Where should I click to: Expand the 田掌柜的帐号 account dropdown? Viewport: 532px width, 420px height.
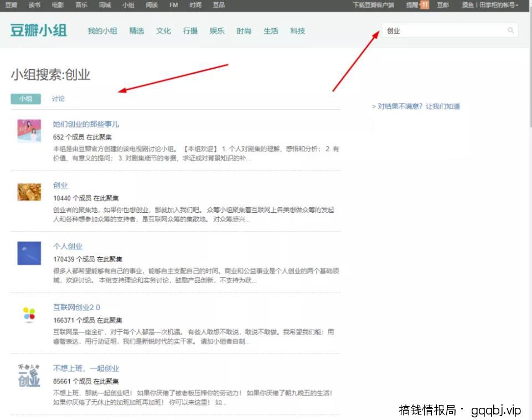[497, 5]
